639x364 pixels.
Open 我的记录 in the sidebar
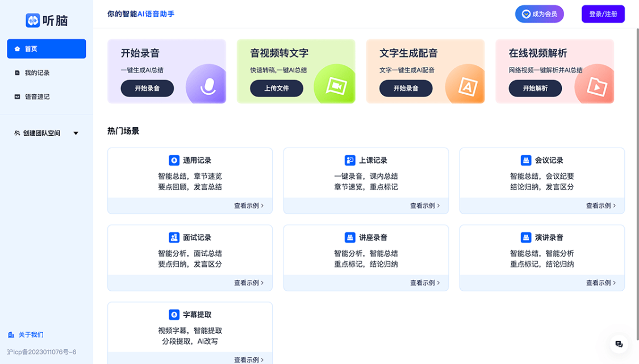click(37, 73)
